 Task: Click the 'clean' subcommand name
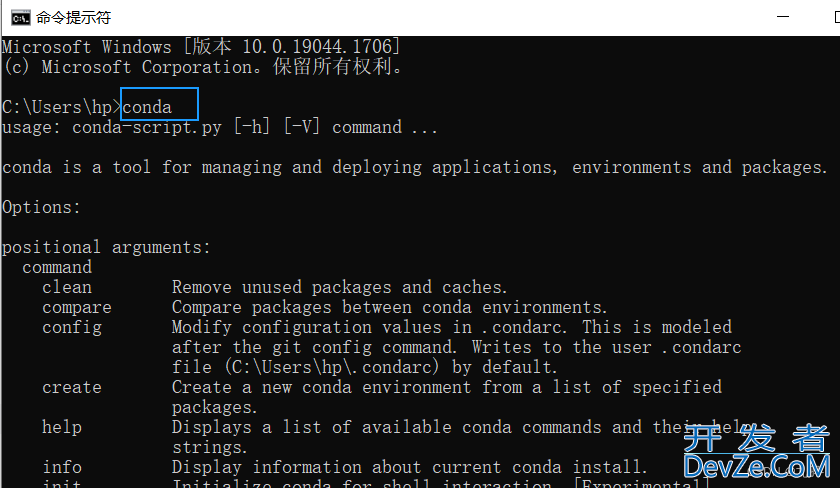click(67, 287)
